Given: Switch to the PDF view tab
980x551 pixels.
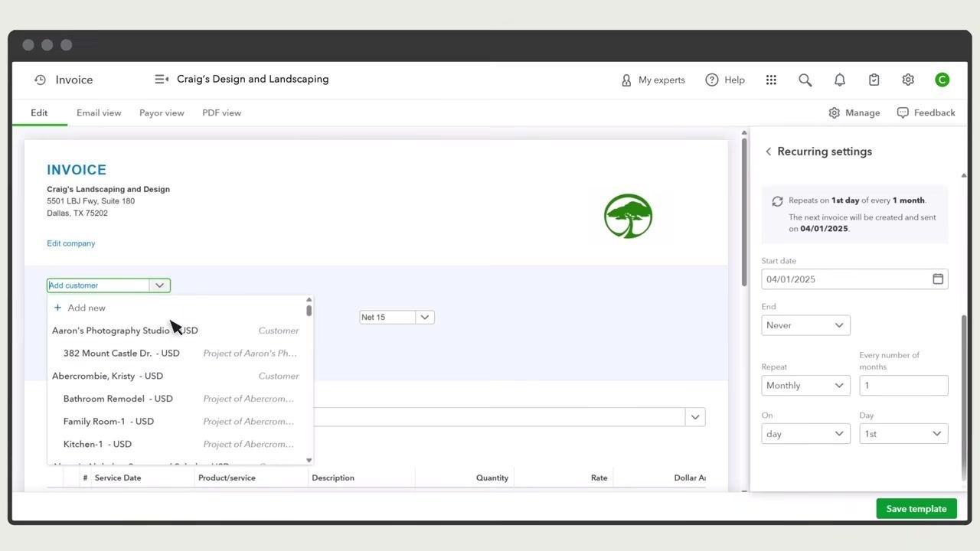Looking at the screenshot, I should (x=221, y=112).
